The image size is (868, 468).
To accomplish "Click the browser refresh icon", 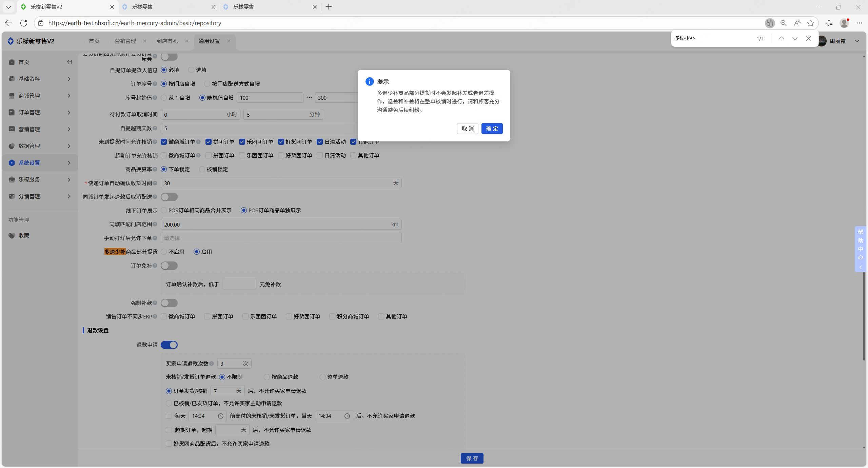I will coord(24,23).
